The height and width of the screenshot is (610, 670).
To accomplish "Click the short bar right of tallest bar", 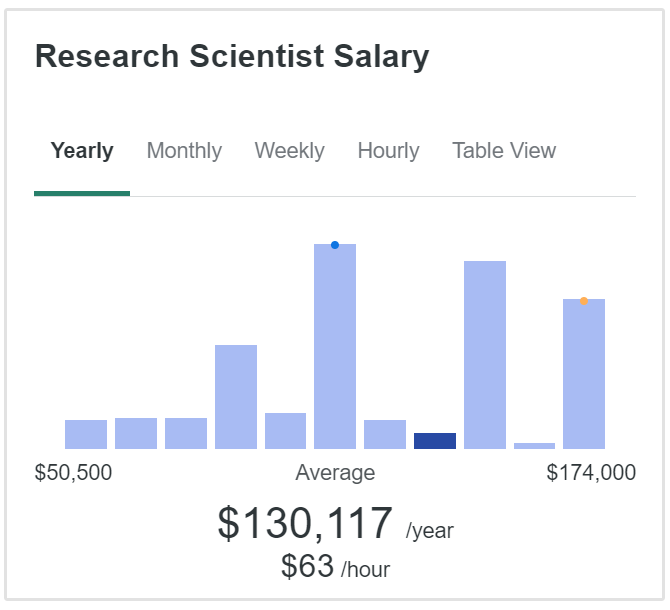I will coord(385,434).
